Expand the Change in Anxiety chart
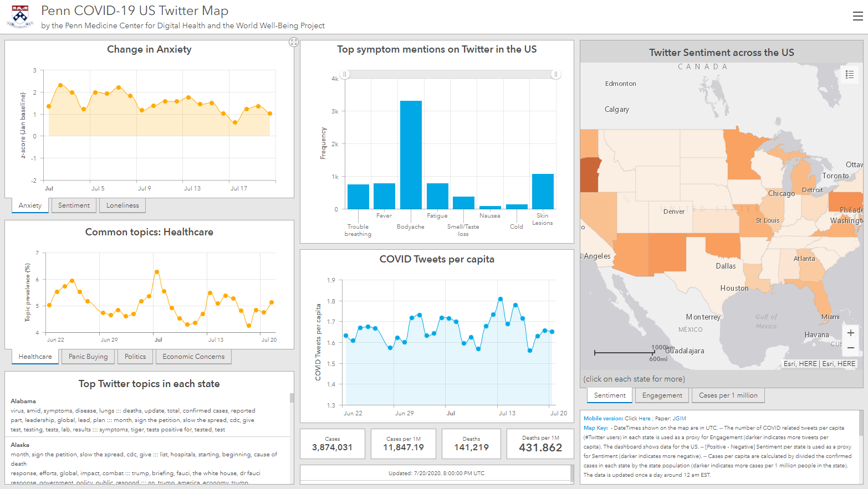 [x=294, y=42]
